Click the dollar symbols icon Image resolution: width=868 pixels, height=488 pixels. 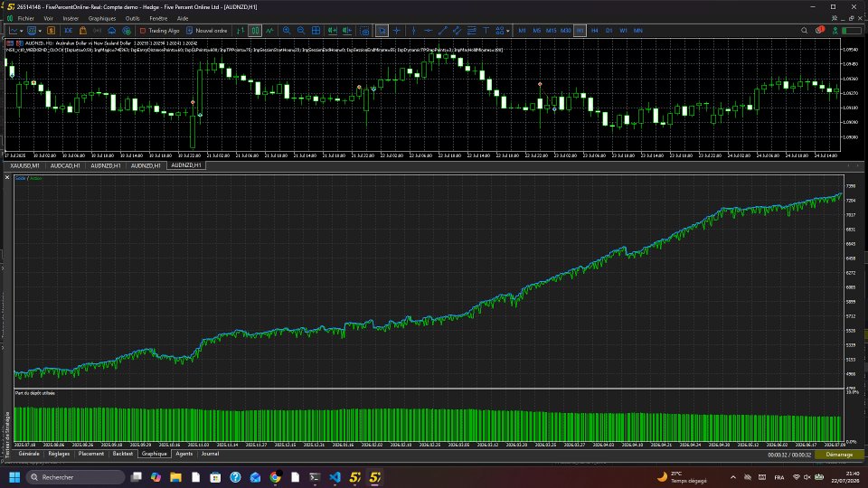pyautogui.click(x=51, y=31)
